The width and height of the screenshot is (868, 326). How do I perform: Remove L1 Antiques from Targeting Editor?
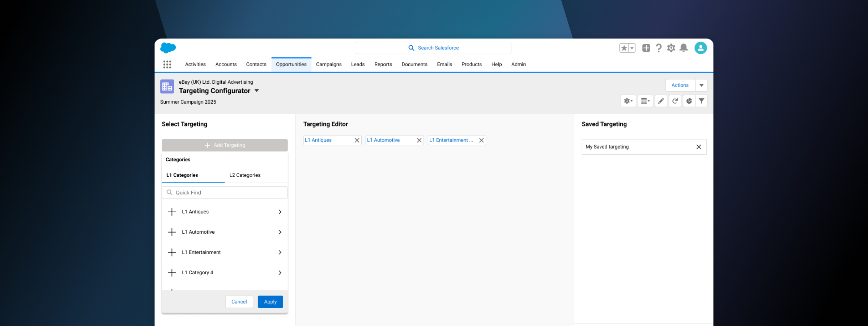point(357,140)
